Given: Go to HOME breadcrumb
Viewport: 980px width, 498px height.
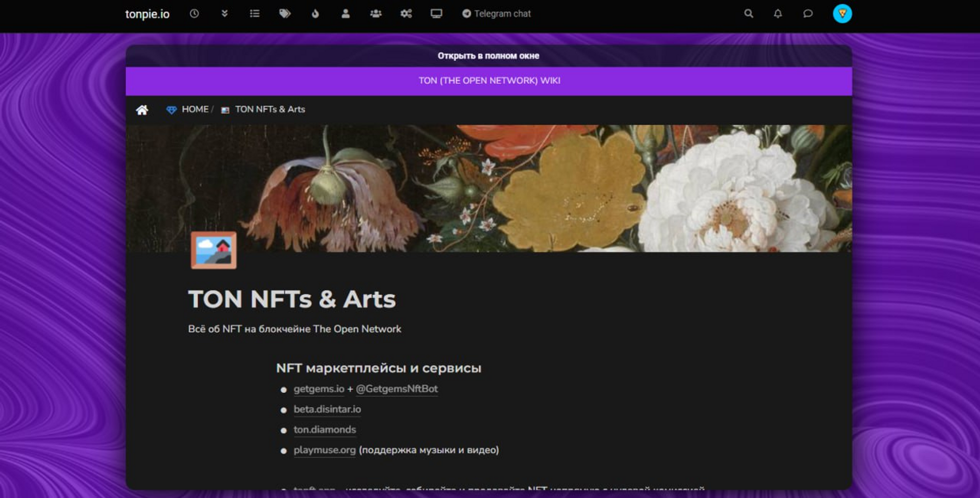Looking at the screenshot, I should [195, 109].
